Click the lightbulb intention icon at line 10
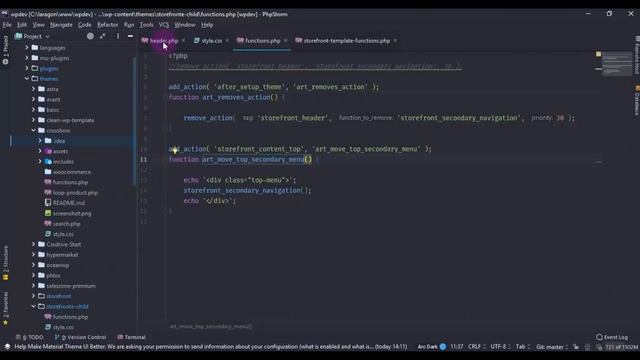This screenshot has height=360, width=640. pyautogui.click(x=175, y=150)
